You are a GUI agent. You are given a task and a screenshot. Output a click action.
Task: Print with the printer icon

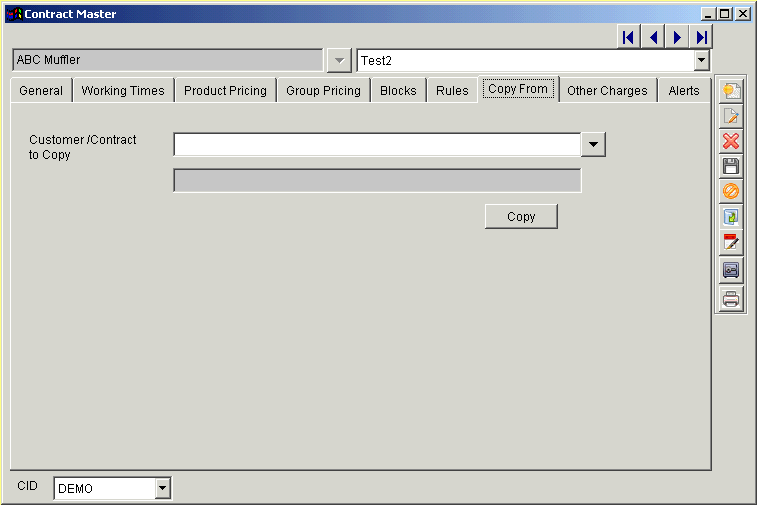(731, 298)
